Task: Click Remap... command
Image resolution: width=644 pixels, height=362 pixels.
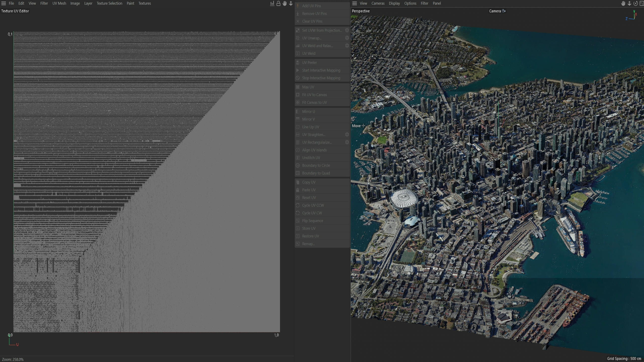Action: (x=322, y=244)
